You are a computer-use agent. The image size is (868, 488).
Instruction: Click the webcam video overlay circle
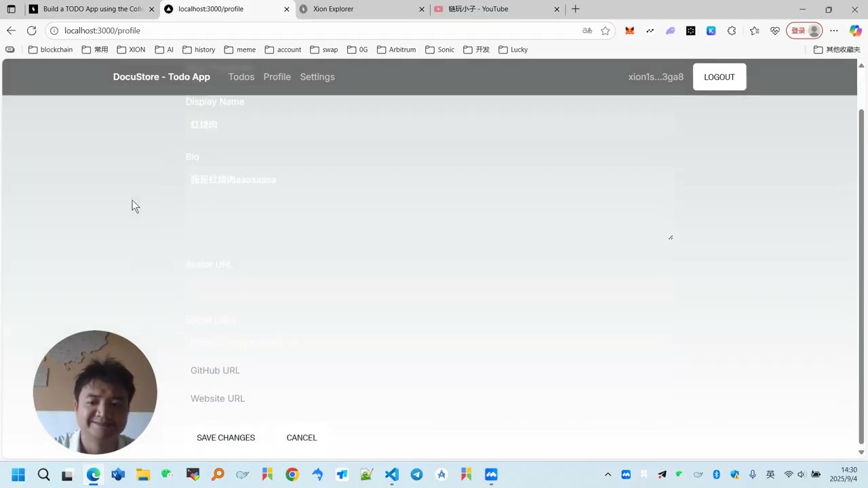point(95,392)
